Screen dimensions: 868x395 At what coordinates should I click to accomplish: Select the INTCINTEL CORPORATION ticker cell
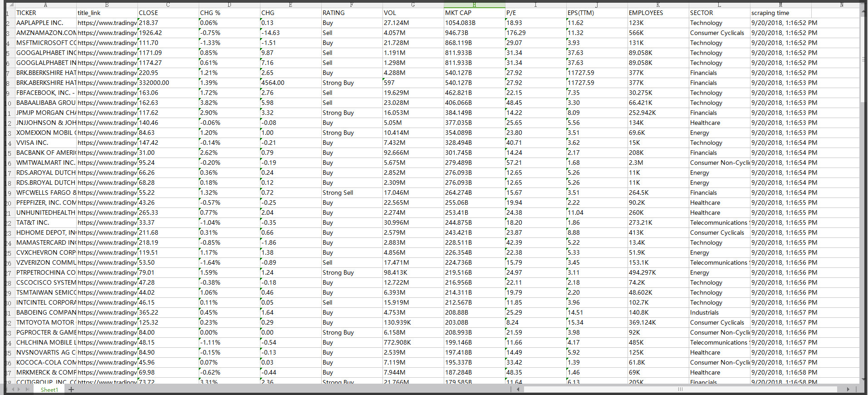point(45,302)
